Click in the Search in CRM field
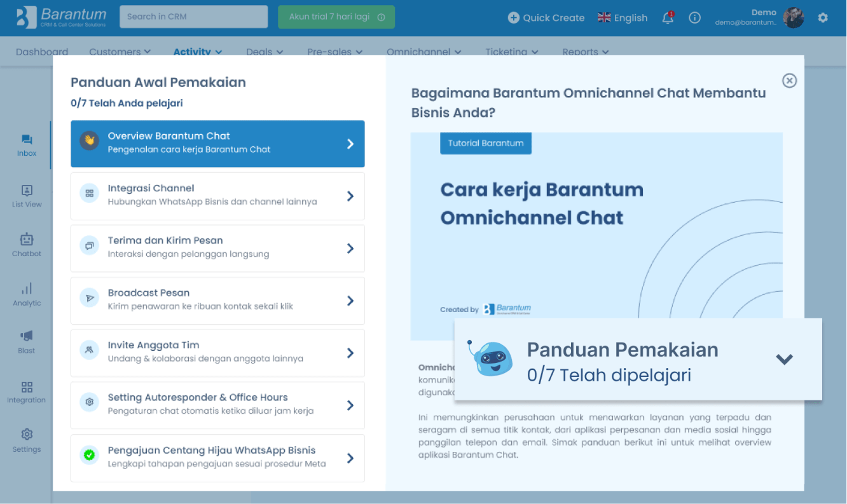 click(x=194, y=17)
